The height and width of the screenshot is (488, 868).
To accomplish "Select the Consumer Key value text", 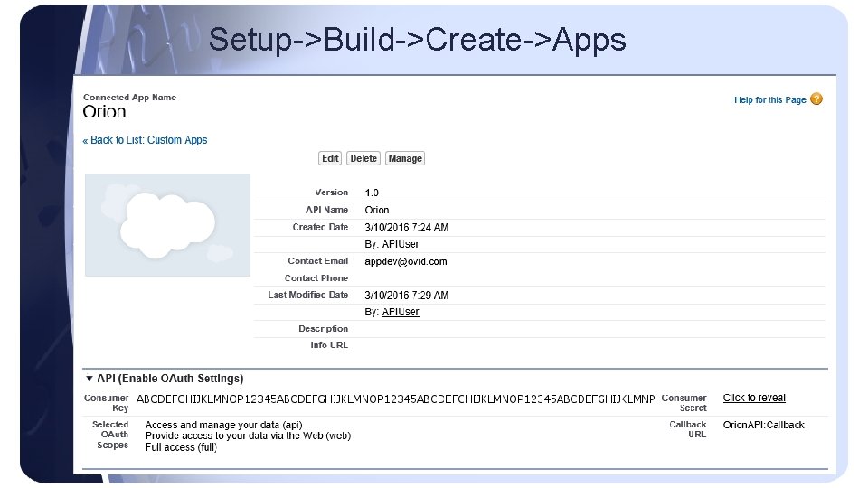I will 396,399.
